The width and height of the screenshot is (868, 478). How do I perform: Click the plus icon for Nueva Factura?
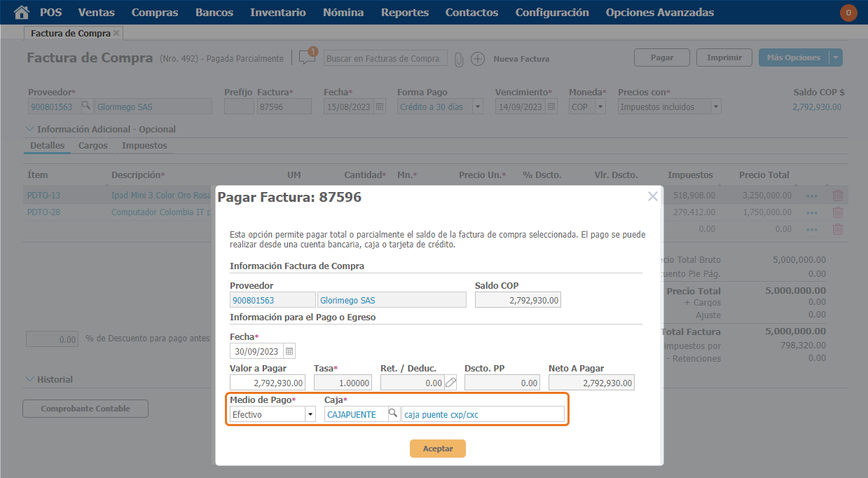coord(477,59)
